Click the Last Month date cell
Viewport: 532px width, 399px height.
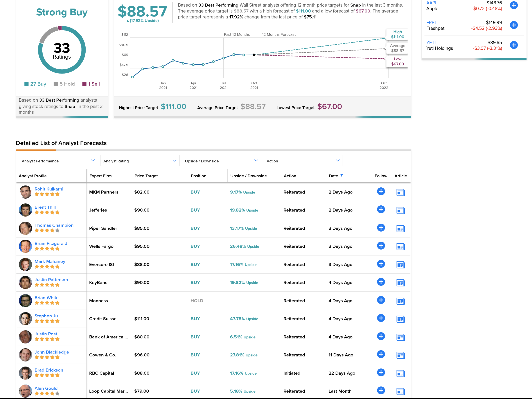(340, 391)
